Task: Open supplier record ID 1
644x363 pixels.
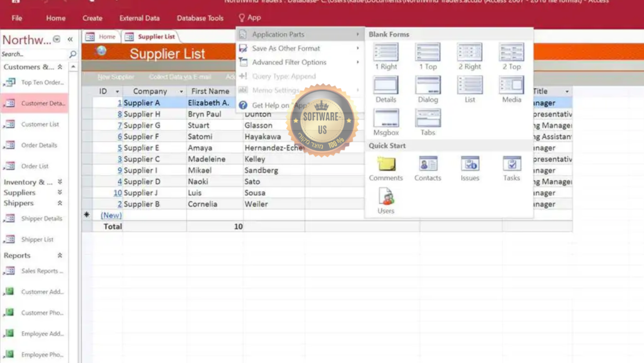Action: (x=120, y=103)
